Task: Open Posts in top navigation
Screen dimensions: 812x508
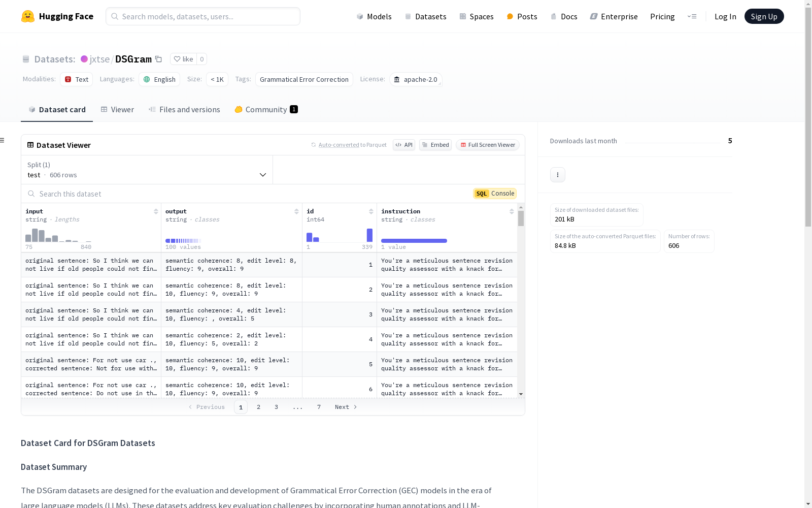Action: [x=522, y=16]
